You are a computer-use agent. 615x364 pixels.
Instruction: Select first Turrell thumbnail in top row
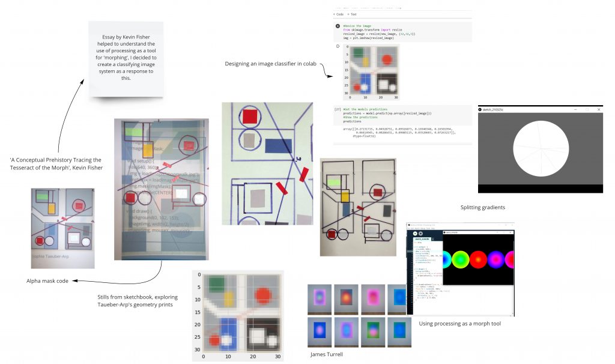(320, 299)
